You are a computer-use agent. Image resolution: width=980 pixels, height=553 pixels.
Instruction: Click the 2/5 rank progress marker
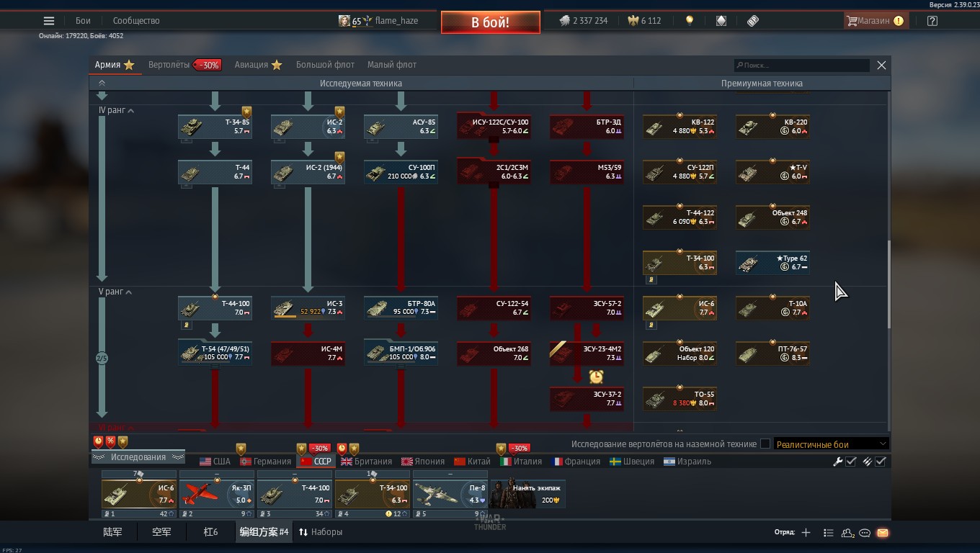[102, 358]
